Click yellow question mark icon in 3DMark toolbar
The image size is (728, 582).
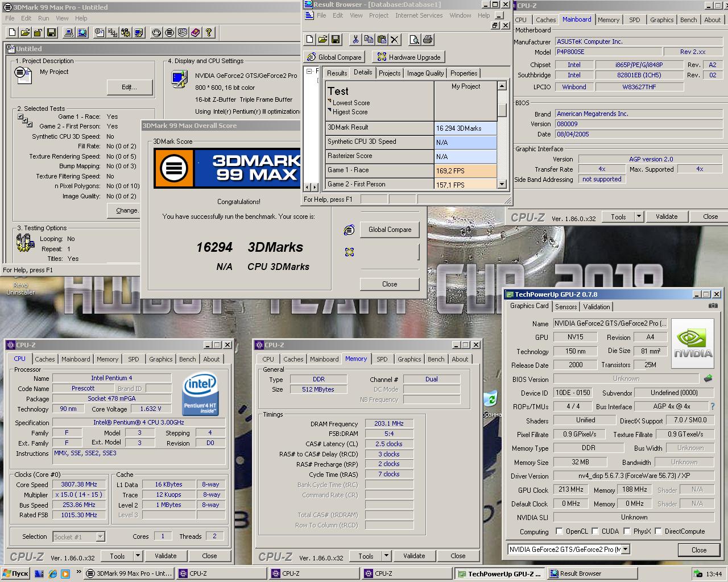click(209, 32)
